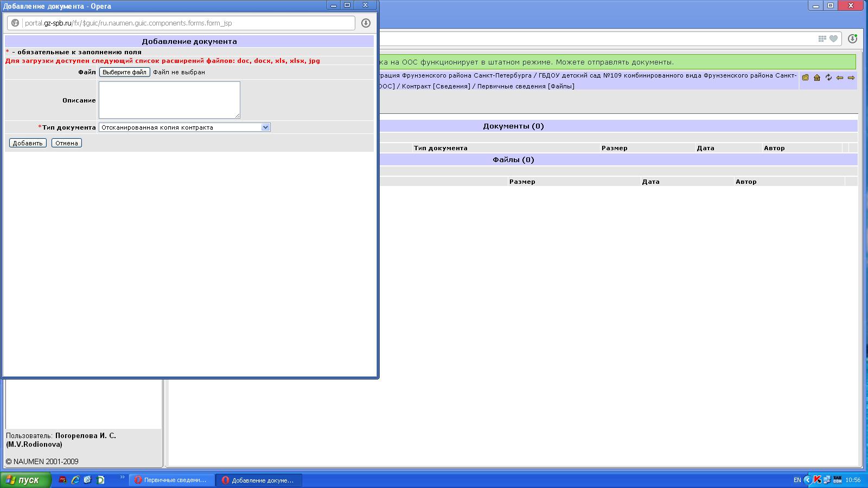Add page to bookmarks with heart icon

point(834,38)
